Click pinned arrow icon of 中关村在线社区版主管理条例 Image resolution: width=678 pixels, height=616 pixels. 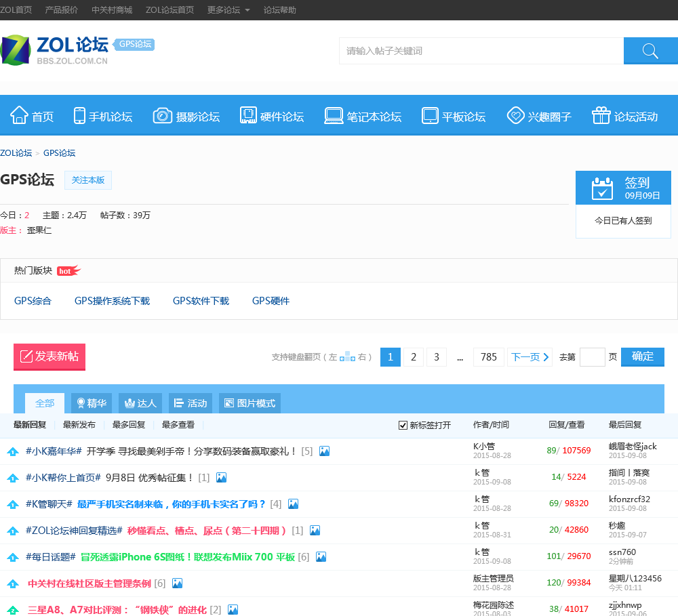(x=13, y=583)
